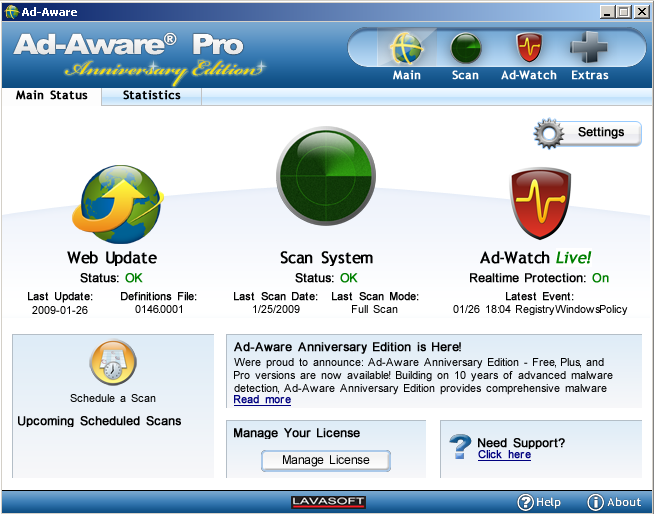The image size is (654, 514).
Task: Select the Scan label in navigation bar
Action: 465,76
